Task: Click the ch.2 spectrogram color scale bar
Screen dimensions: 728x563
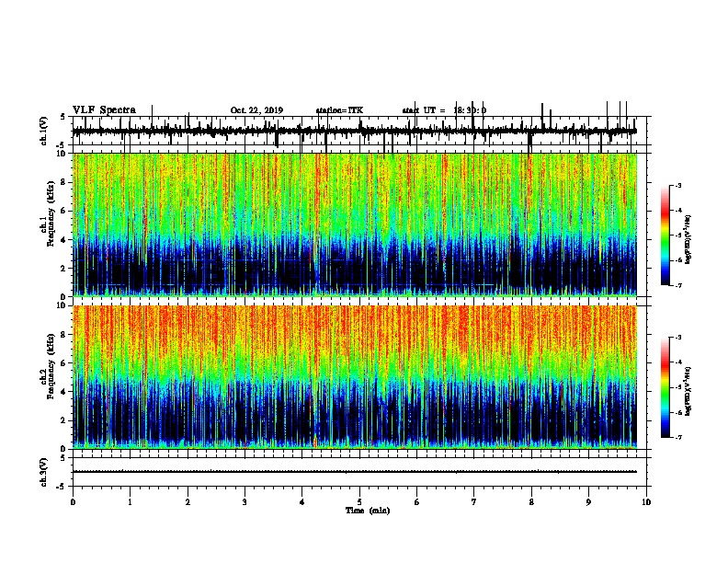Action: [x=665, y=387]
